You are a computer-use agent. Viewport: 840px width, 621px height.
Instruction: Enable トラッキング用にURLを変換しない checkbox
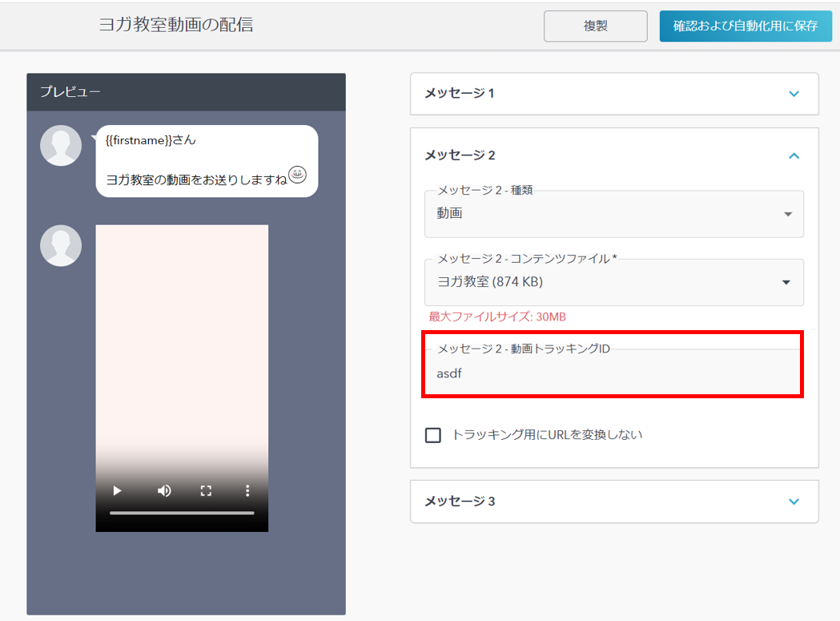(x=433, y=435)
